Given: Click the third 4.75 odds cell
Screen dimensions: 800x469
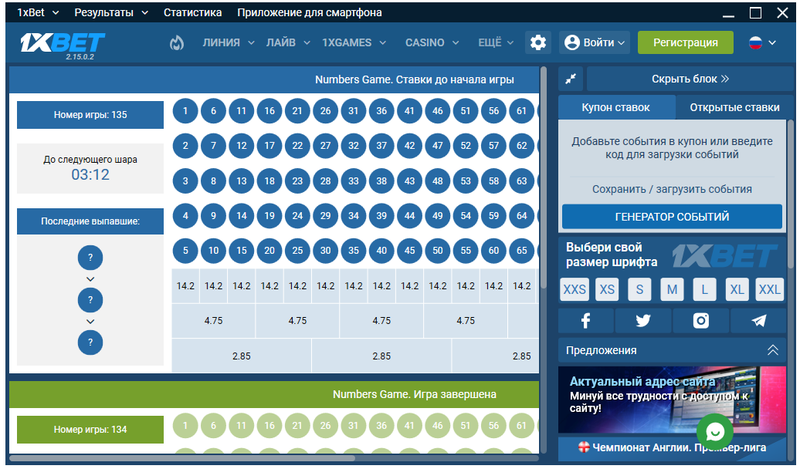Looking at the screenshot, I should 382,321.
